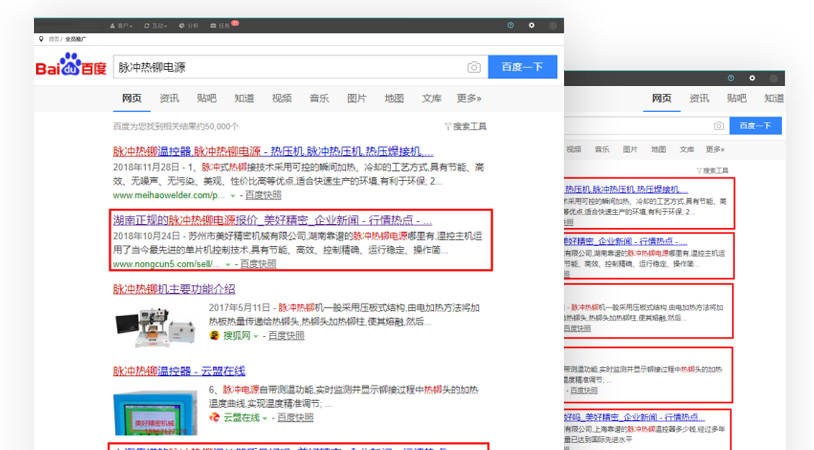Open 百度快照 for nongcun5 result
The image size is (814, 450).
pos(258,264)
